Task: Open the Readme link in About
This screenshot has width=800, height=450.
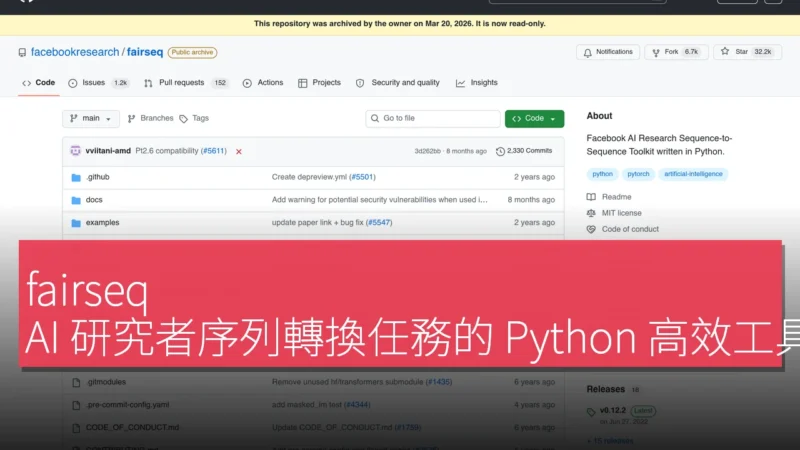Action: pyautogui.click(x=616, y=197)
